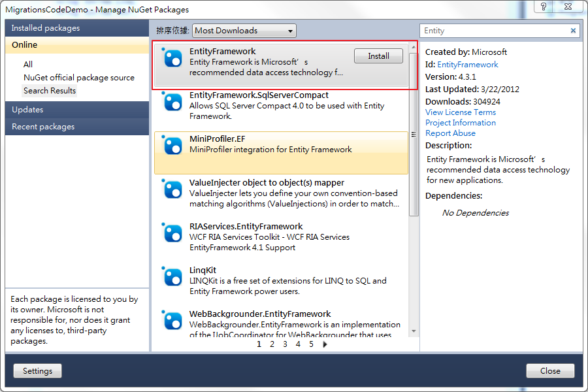Image resolution: width=588 pixels, height=392 pixels.
Task: Click the No Dependencies text
Action: pos(476,213)
